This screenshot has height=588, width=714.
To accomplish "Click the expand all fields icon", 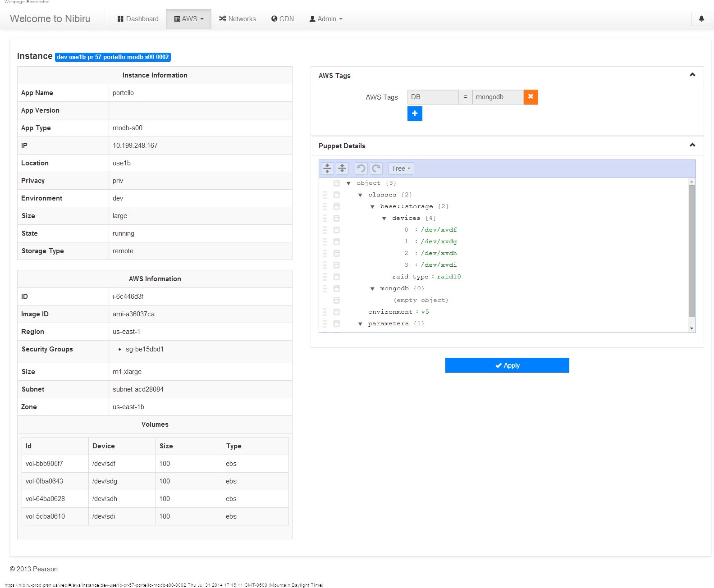I will (327, 169).
